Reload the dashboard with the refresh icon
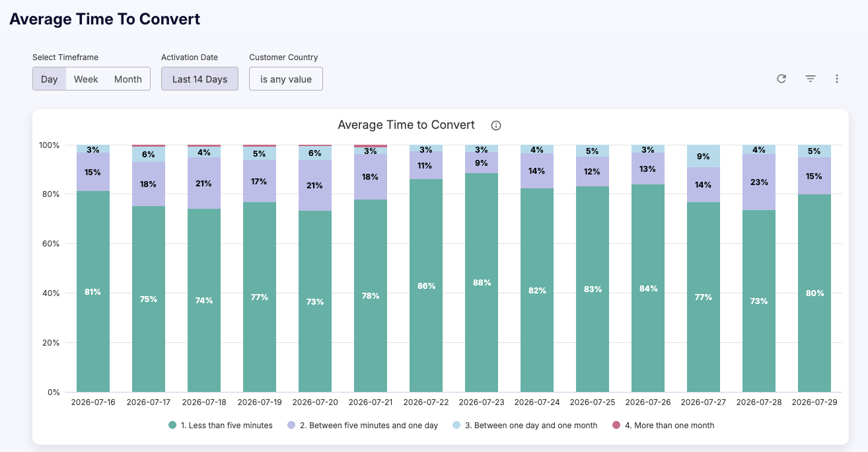 pos(781,79)
